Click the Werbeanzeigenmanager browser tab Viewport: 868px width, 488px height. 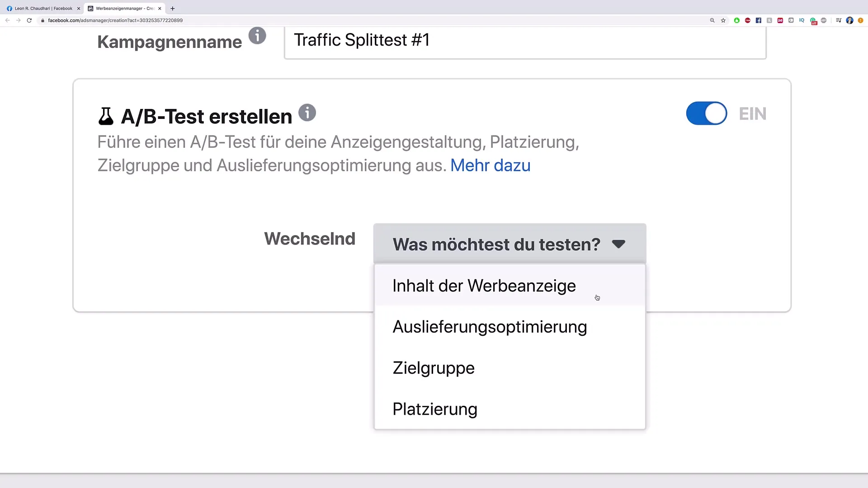pyautogui.click(x=123, y=8)
